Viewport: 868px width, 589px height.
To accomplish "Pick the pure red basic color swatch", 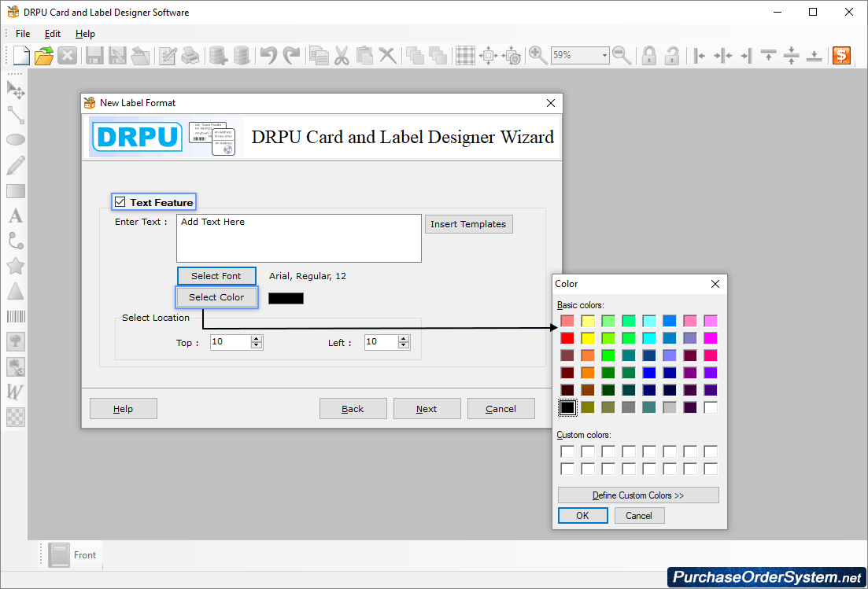I will pos(567,338).
